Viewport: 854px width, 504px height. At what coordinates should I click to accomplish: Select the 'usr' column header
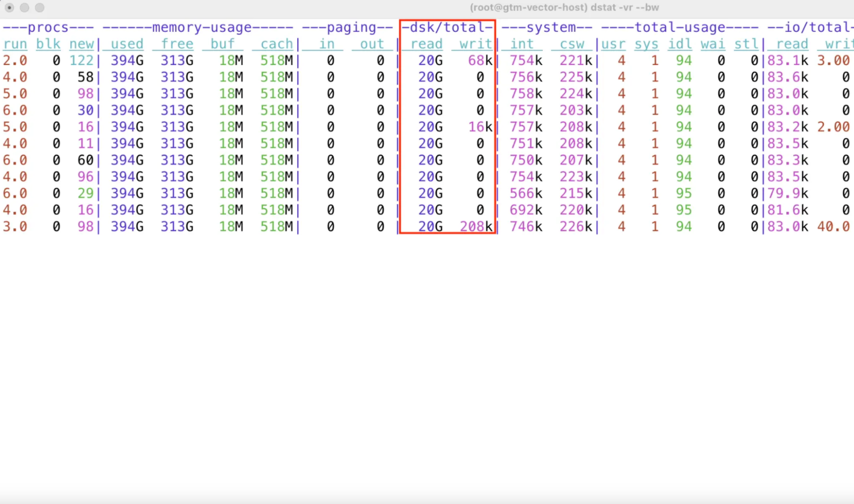point(614,44)
